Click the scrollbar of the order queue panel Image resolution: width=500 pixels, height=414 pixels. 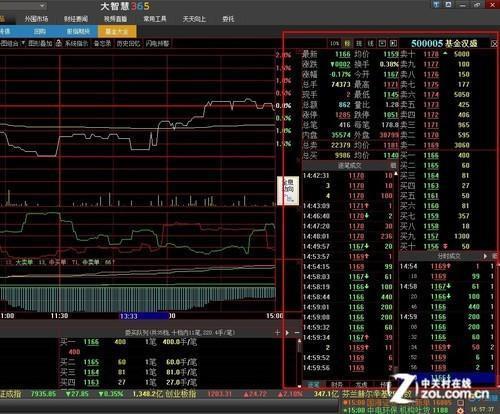pyautogui.click(x=299, y=363)
